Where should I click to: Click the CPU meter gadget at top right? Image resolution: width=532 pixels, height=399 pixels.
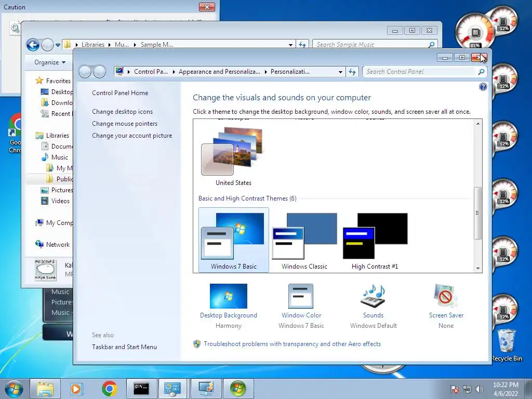pyautogui.click(x=474, y=31)
